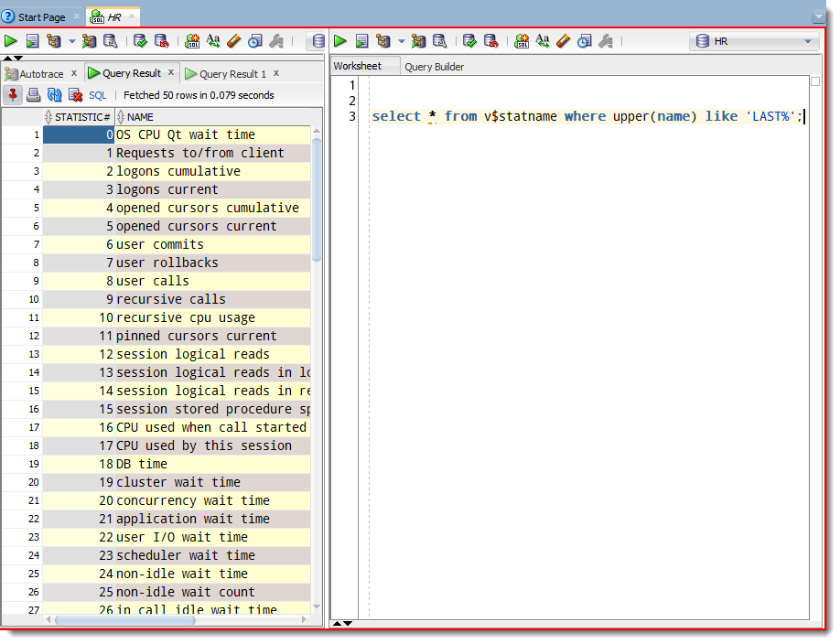Viewport: 840px width, 644px height.
Task: Click Rollback icon in toolbar above Query Result
Action: tap(162, 41)
